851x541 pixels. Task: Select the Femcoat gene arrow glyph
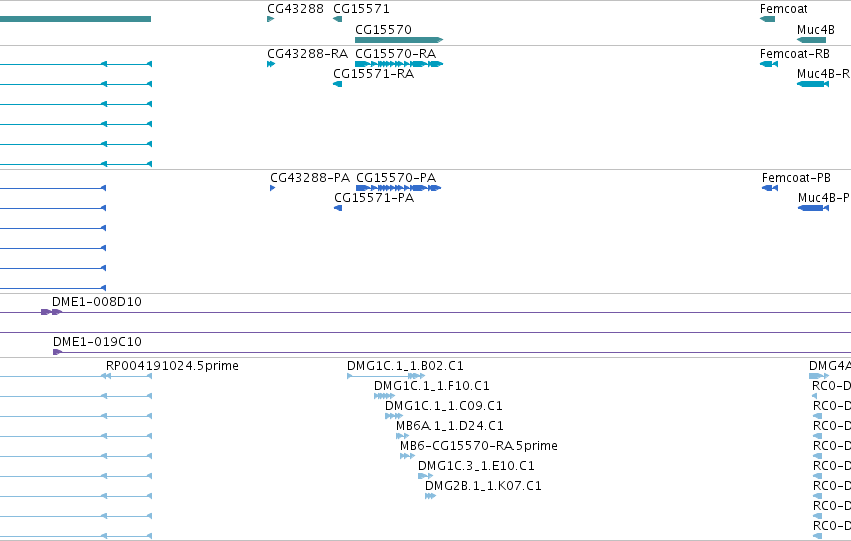pos(767,19)
